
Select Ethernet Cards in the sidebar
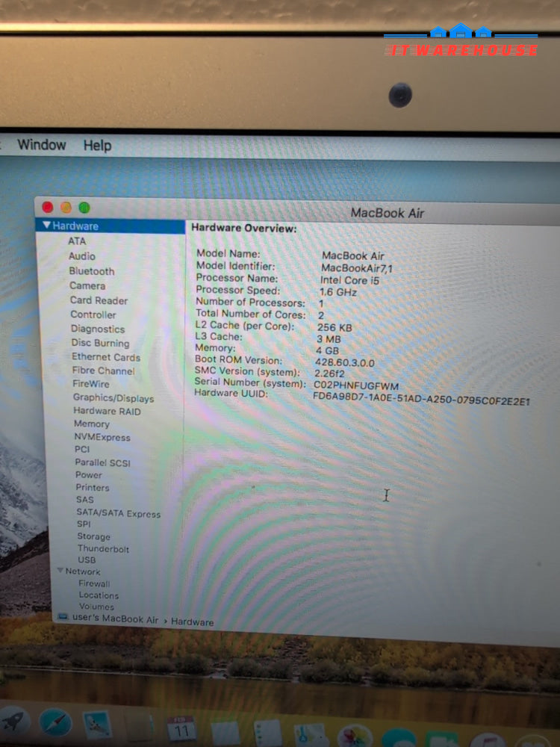coord(106,357)
